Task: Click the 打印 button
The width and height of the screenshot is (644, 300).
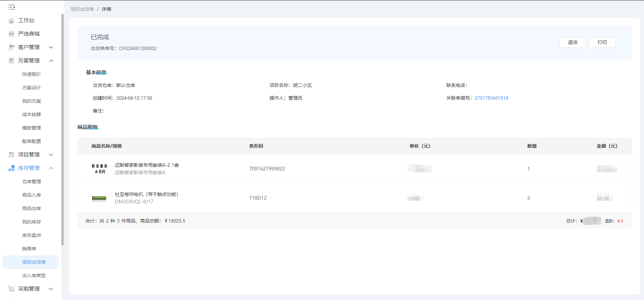Action: (x=602, y=43)
